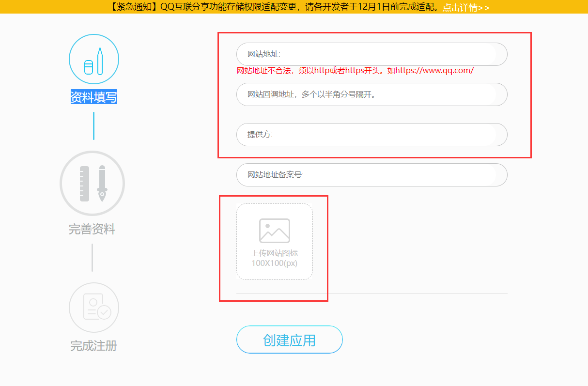The width and height of the screenshot is (588, 386).
Task: Select the 完成注册 step label
Action: point(93,346)
